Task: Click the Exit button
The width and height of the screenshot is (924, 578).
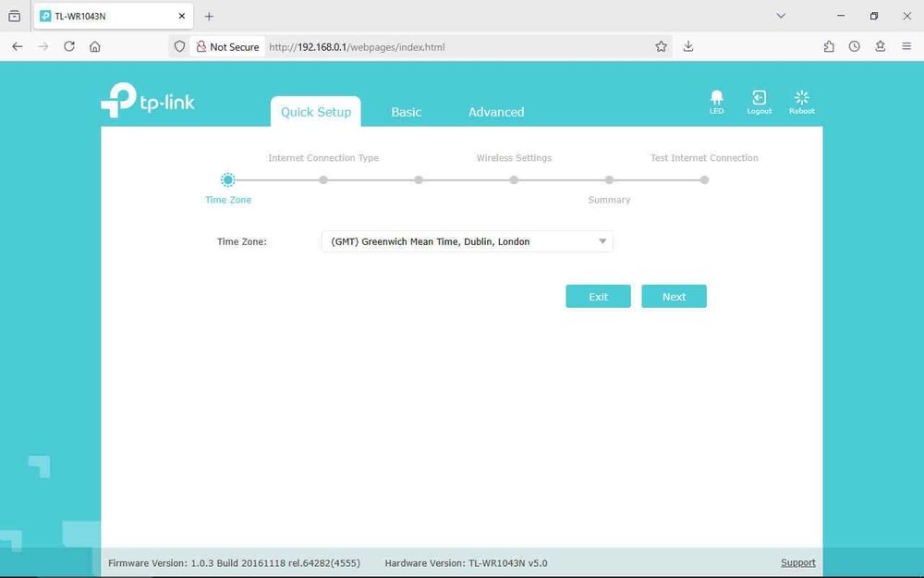Action: point(598,297)
